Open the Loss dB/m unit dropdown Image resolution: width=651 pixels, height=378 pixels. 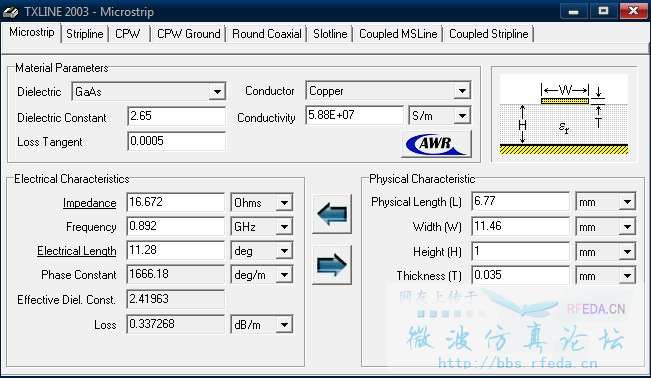pyautogui.click(x=284, y=324)
